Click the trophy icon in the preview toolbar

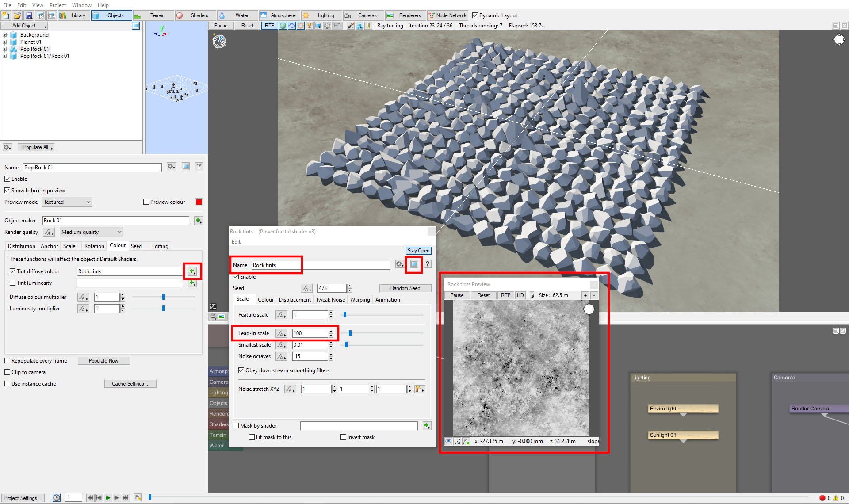pyautogui.click(x=310, y=26)
